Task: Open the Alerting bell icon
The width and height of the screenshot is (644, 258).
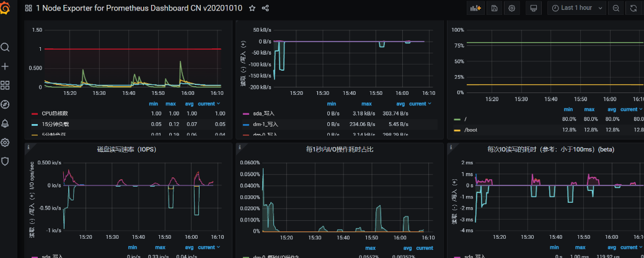Action: tap(5, 123)
